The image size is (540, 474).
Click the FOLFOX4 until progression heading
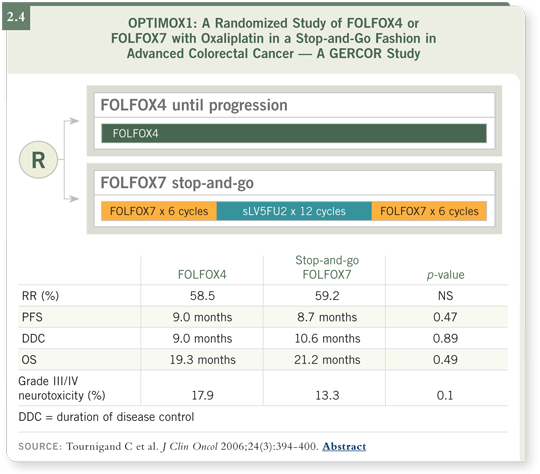coord(194,105)
